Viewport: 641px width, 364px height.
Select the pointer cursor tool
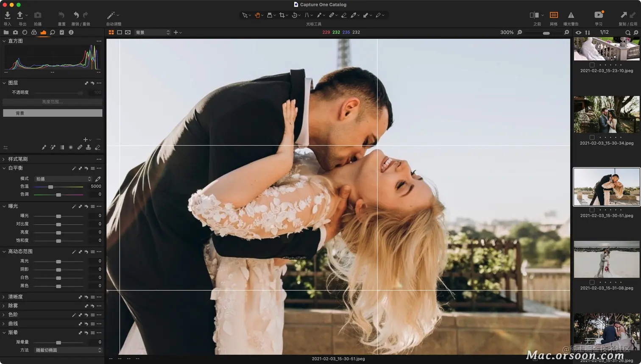pos(245,15)
